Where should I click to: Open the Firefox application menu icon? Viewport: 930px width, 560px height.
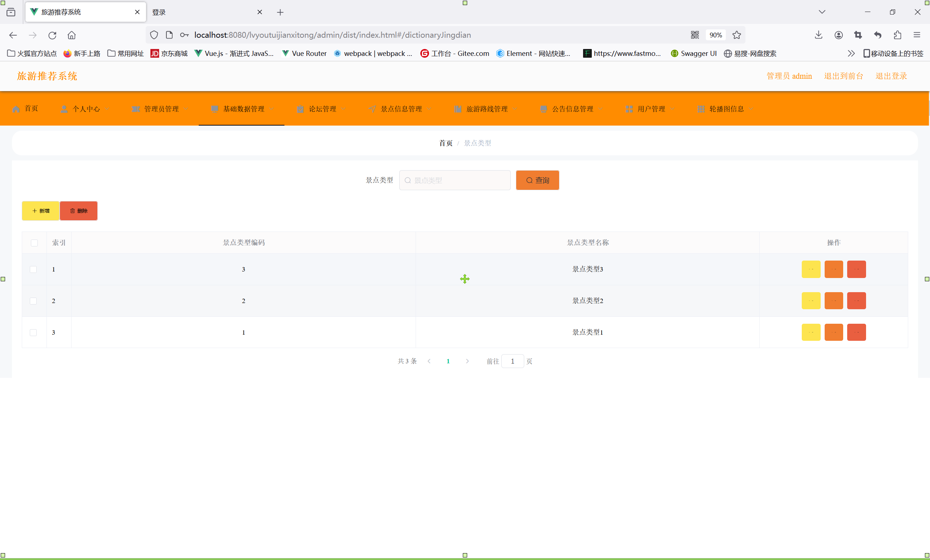pyautogui.click(x=917, y=35)
